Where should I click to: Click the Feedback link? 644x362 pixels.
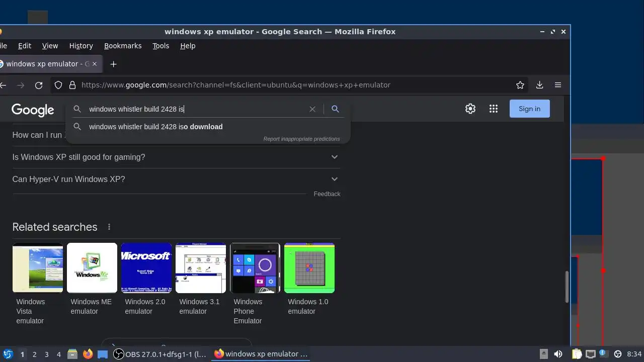[327, 194]
